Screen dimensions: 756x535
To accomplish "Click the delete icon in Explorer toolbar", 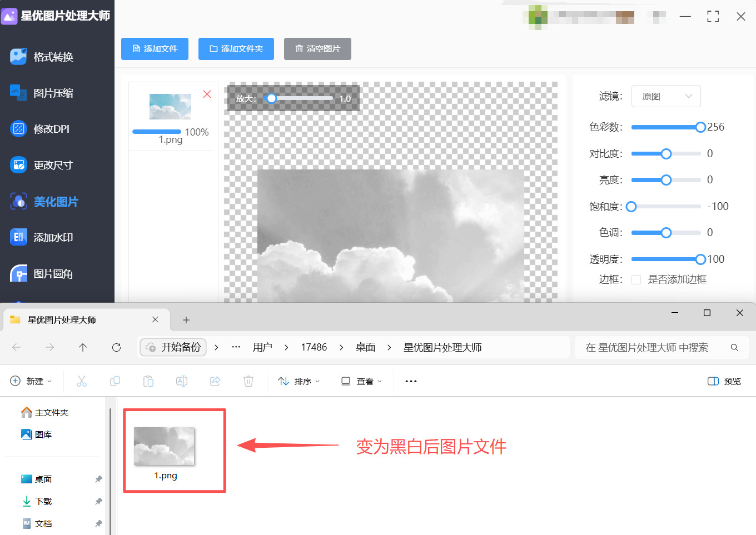I will [248, 381].
